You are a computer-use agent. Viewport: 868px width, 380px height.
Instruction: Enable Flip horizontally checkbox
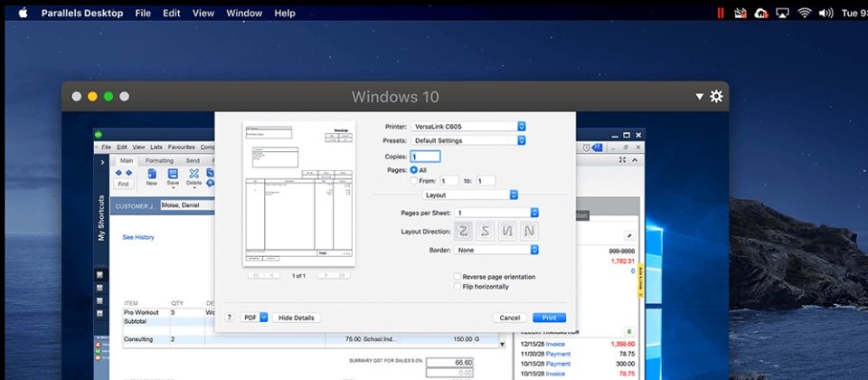click(458, 287)
